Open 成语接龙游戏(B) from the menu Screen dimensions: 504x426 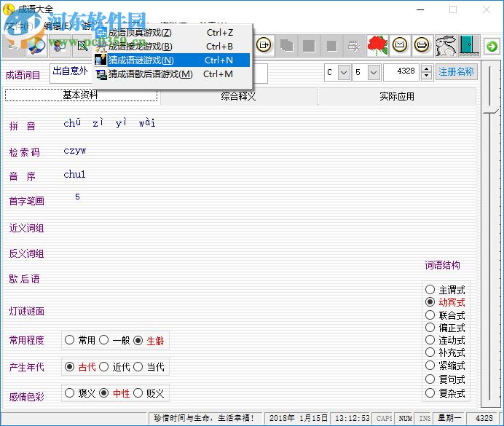click(172, 47)
